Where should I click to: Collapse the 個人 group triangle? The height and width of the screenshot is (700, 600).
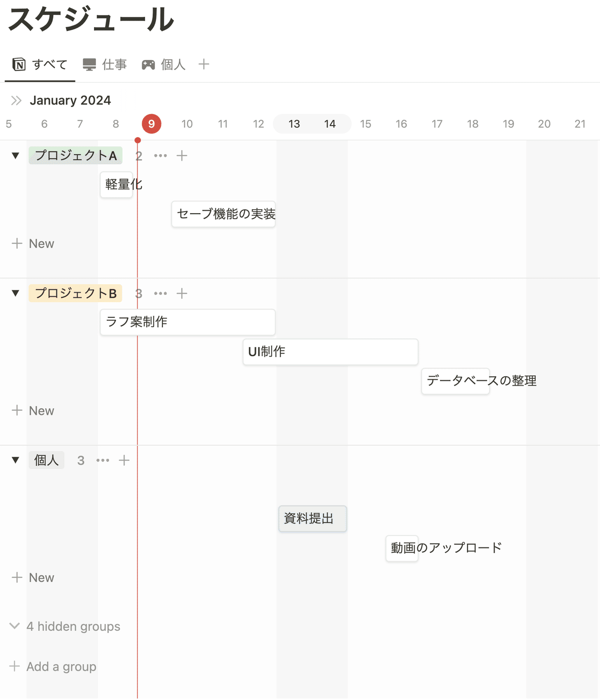click(14, 460)
